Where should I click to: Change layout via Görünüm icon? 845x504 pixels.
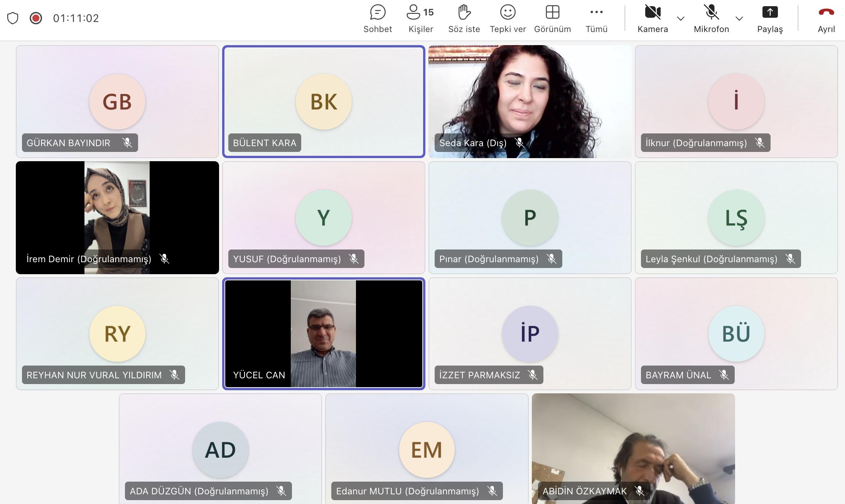pos(552,12)
